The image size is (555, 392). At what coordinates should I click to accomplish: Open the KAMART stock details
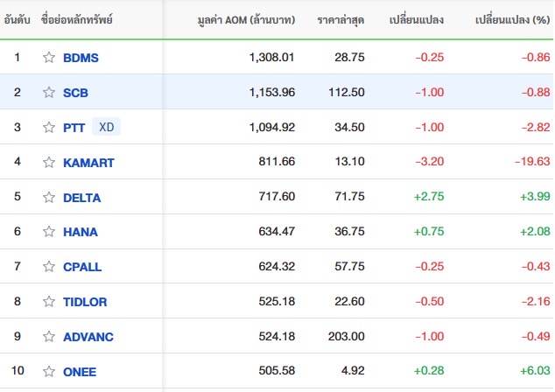88,163
